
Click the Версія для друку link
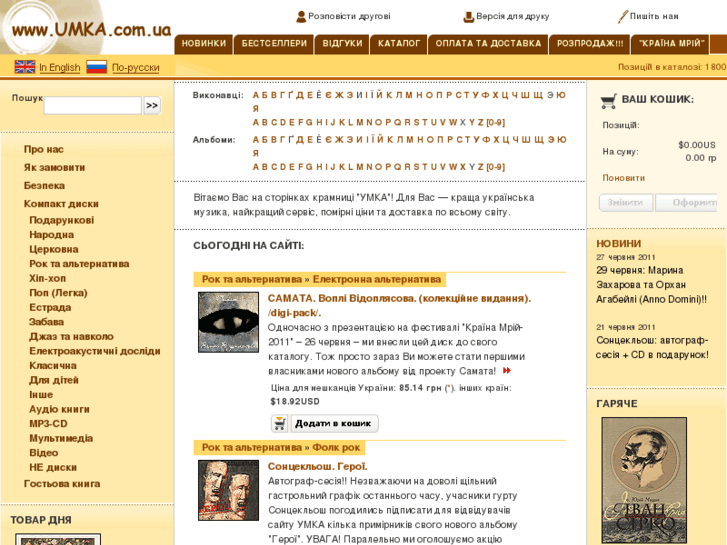tap(513, 16)
